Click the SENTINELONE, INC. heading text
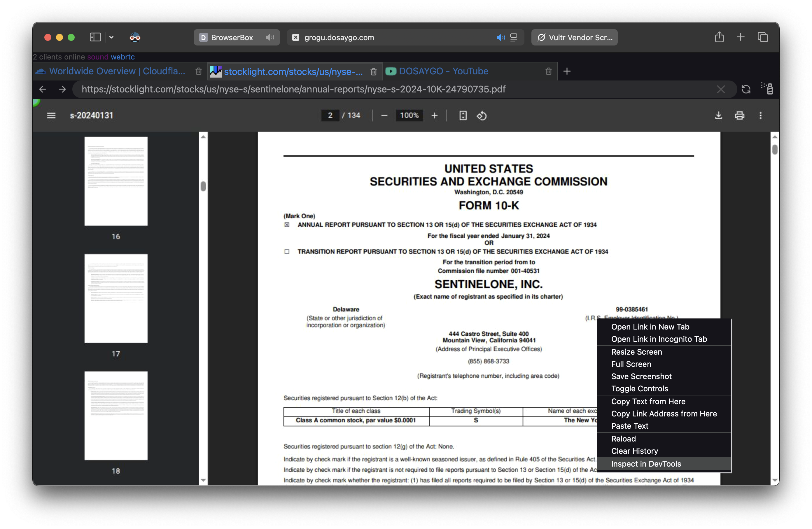 point(489,284)
